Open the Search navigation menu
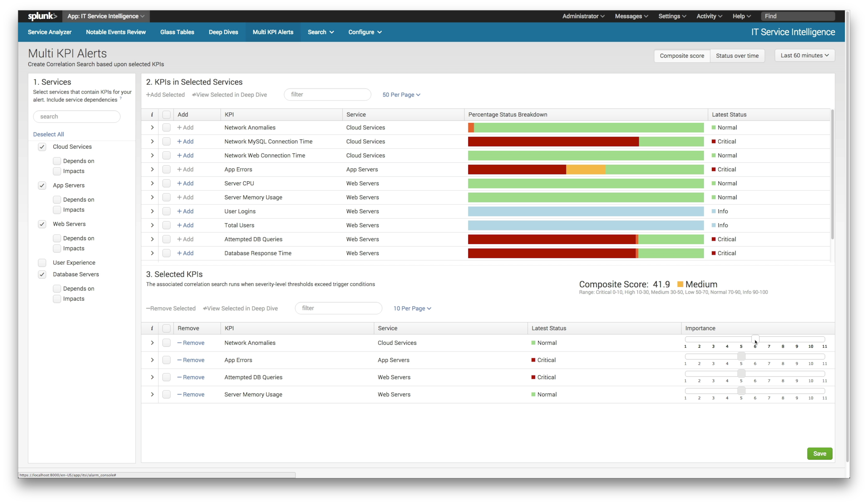Image resolution: width=868 pixels, height=504 pixels. [321, 32]
